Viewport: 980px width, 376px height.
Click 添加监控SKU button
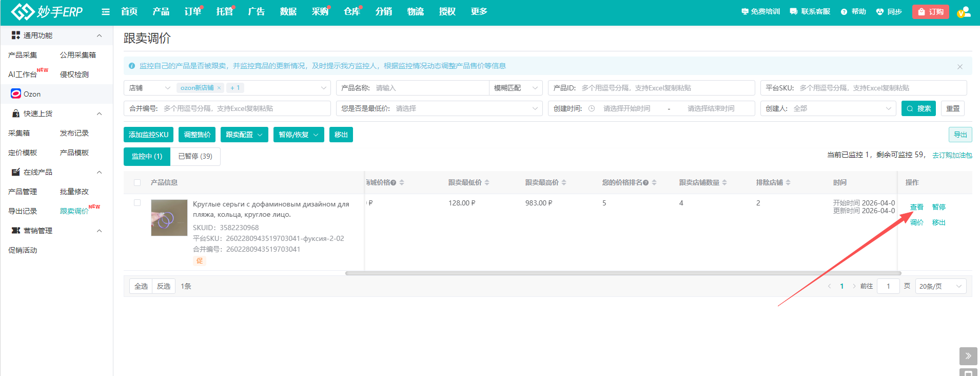[148, 135]
